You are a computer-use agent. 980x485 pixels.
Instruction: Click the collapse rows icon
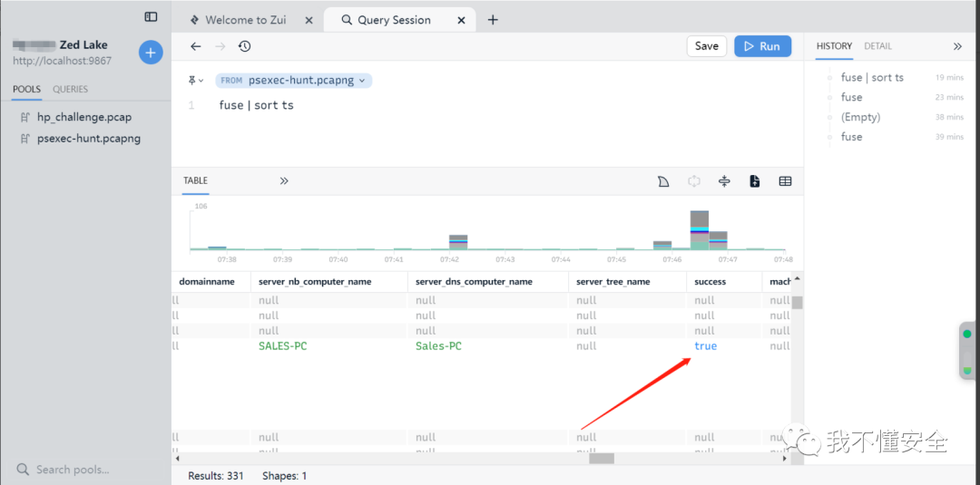pyautogui.click(x=724, y=181)
